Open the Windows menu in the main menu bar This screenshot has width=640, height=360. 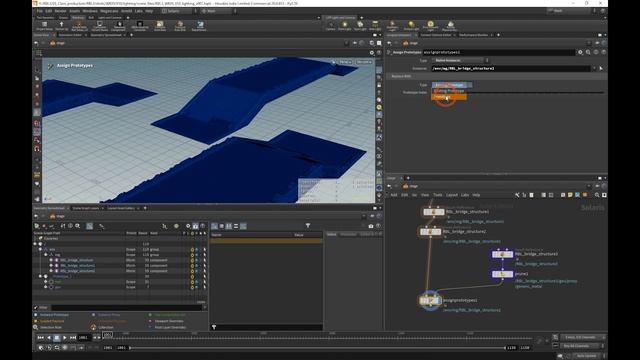point(90,11)
